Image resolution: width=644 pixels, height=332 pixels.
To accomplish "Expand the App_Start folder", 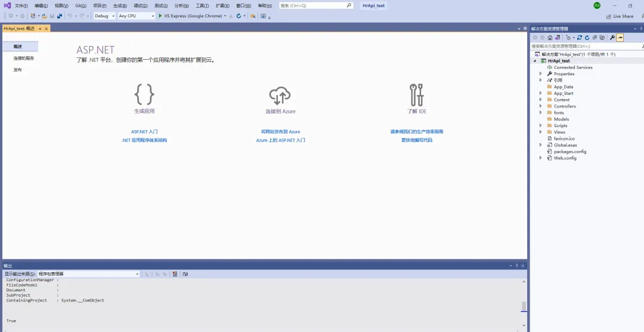I will [x=540, y=93].
